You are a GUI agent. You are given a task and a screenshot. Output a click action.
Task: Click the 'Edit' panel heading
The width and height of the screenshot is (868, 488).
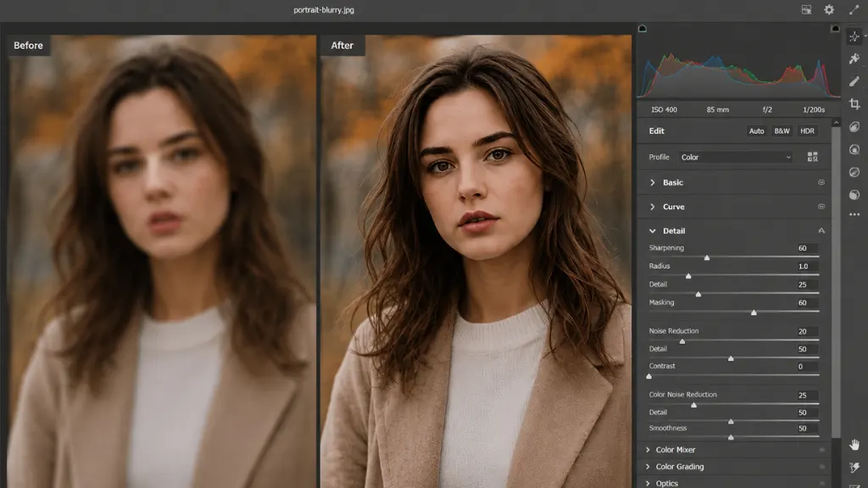coord(657,131)
